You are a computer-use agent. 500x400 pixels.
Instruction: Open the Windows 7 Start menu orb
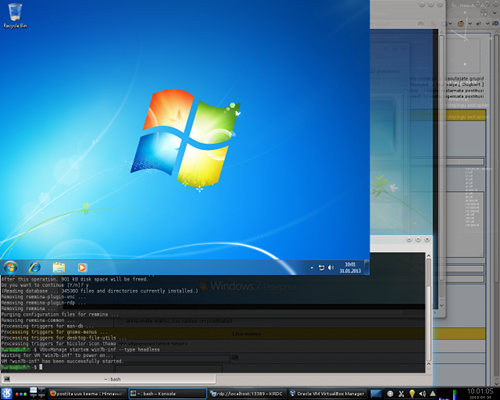(x=10, y=267)
